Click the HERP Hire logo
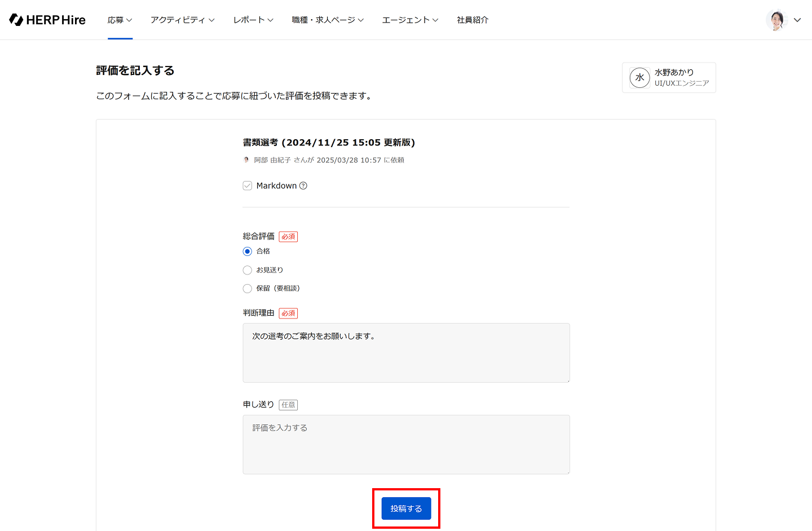 tap(47, 20)
